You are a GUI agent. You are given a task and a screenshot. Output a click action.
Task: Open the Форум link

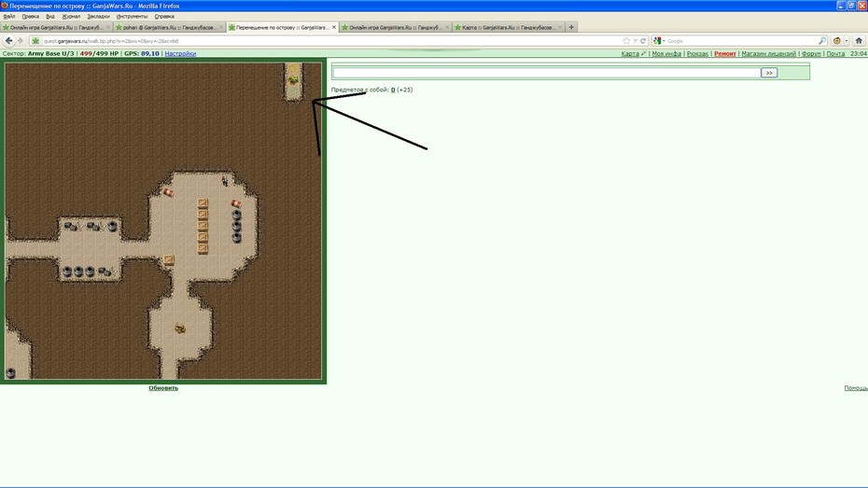coord(811,54)
